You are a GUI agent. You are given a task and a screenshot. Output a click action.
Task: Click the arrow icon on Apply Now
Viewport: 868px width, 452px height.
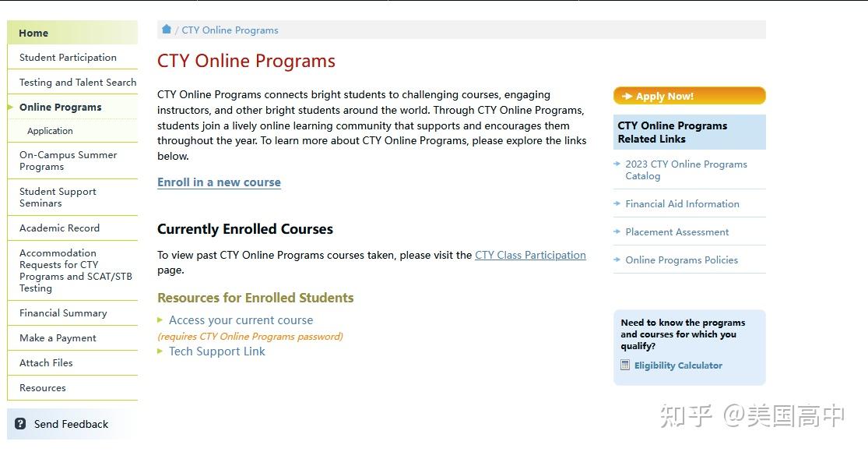click(x=627, y=96)
